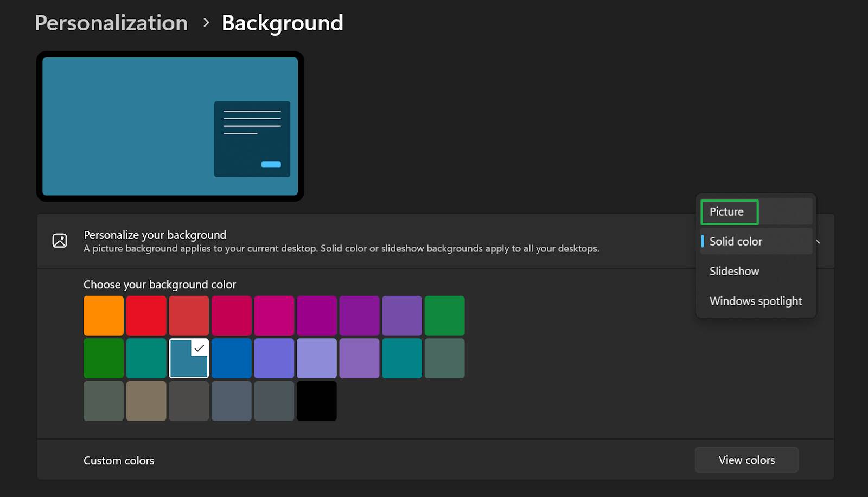The image size is (868, 497).
Task: Click the selected steel blue swatch with checkmark
Action: coord(189,359)
